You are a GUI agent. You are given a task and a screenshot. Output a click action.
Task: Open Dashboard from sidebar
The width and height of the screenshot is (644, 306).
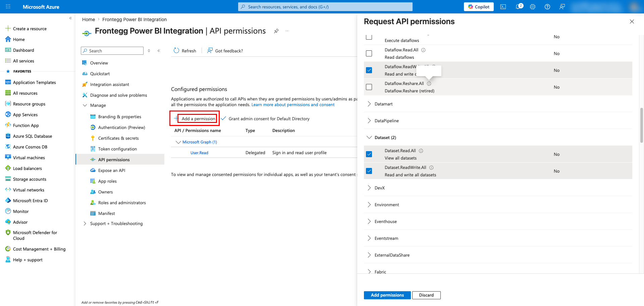(23, 50)
